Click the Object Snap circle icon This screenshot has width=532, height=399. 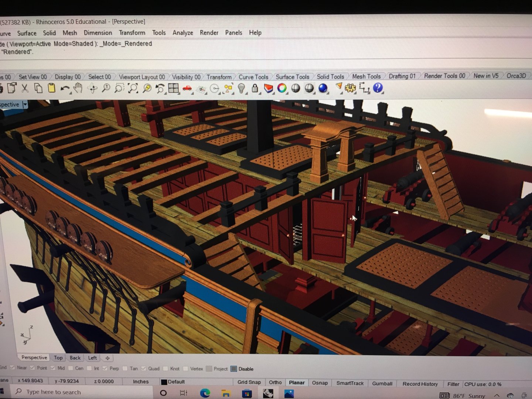coord(214,89)
